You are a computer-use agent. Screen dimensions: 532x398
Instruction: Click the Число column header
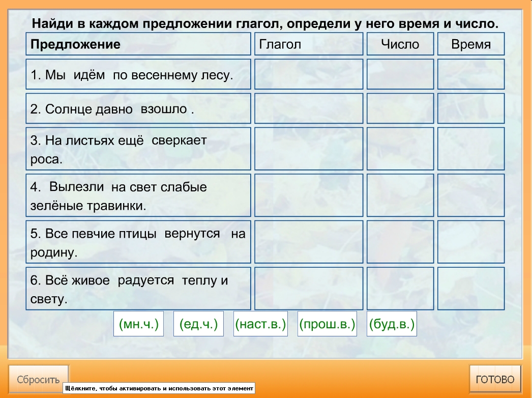(x=400, y=44)
